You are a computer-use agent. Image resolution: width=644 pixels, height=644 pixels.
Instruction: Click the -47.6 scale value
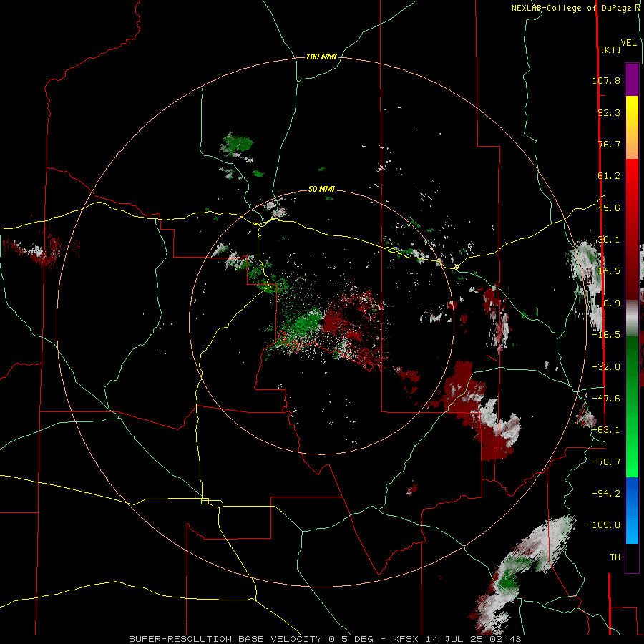pos(606,399)
